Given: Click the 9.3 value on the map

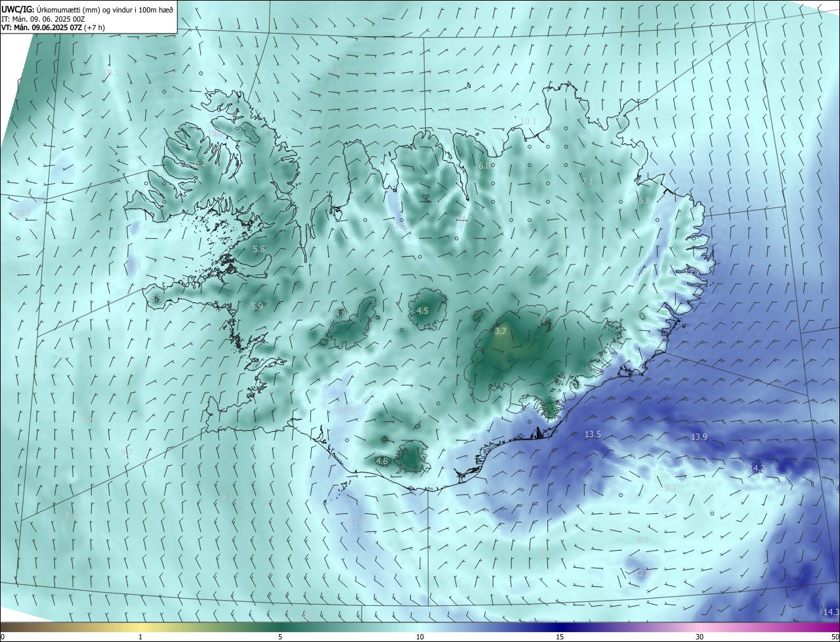Looking at the screenshot, I should (x=670, y=488).
